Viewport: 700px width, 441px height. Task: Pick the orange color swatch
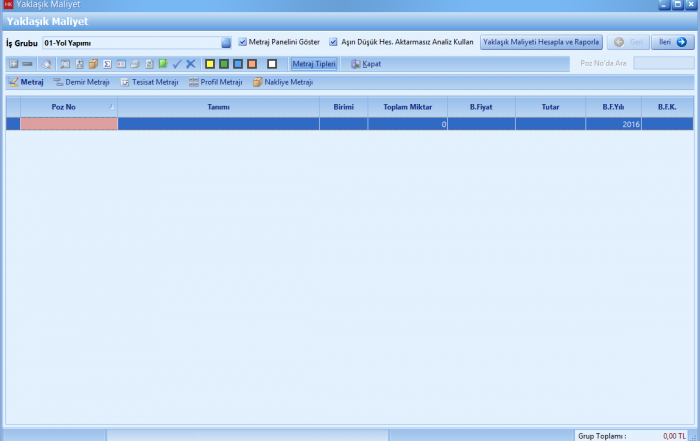pyautogui.click(x=252, y=64)
